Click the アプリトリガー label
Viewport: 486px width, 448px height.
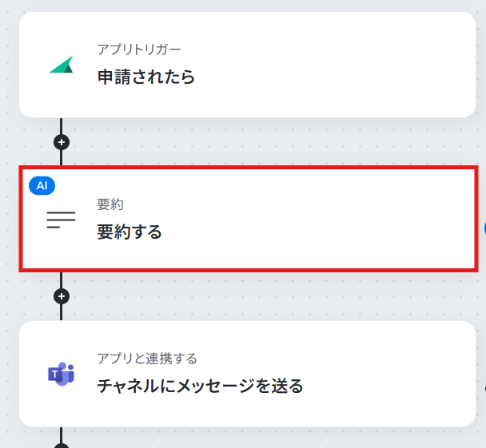(x=139, y=50)
